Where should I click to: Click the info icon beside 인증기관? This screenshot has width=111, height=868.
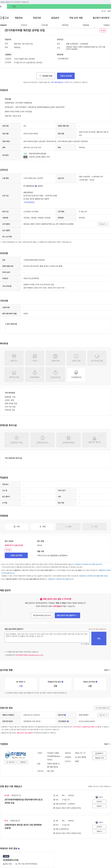coord(65,715)
